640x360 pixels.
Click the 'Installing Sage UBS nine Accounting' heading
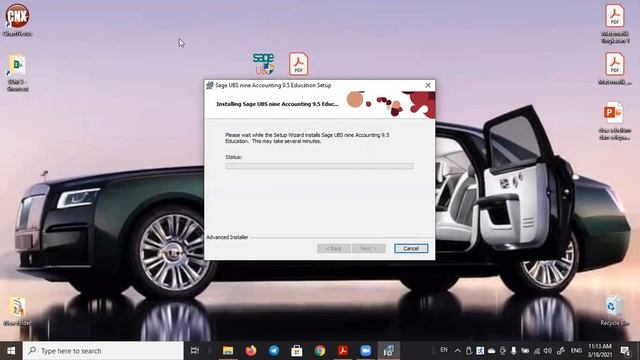(x=277, y=104)
